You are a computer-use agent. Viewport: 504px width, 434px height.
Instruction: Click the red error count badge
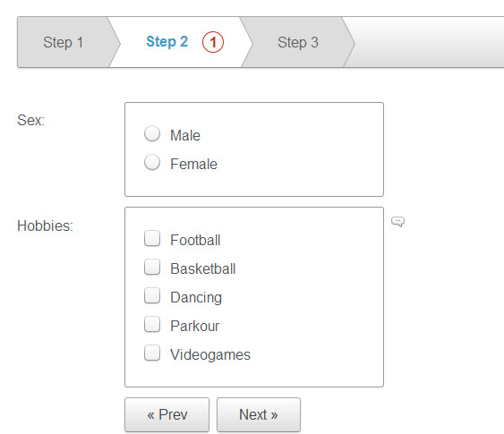213,42
